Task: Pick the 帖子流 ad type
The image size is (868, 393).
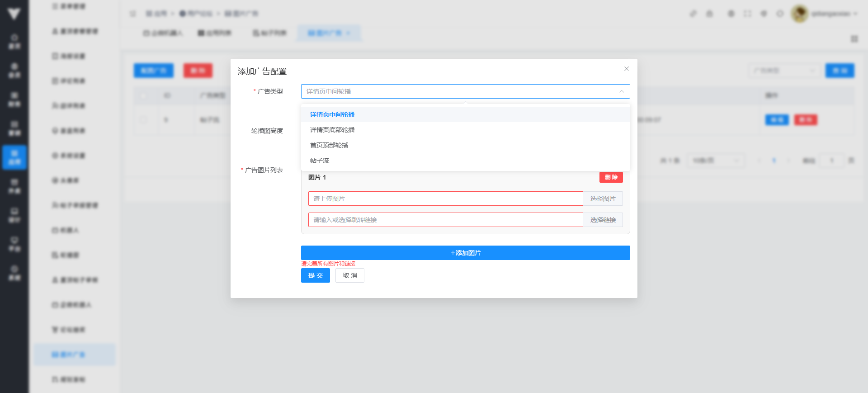Action: click(x=320, y=161)
